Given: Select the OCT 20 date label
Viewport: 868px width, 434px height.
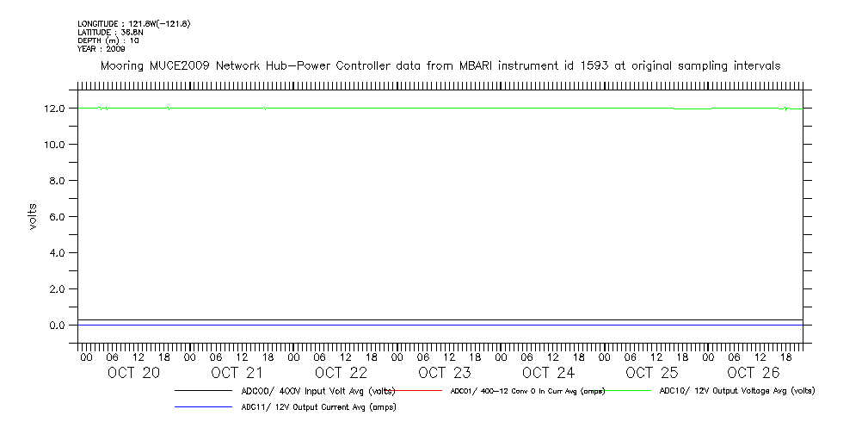Looking at the screenshot, I should coord(133,373).
